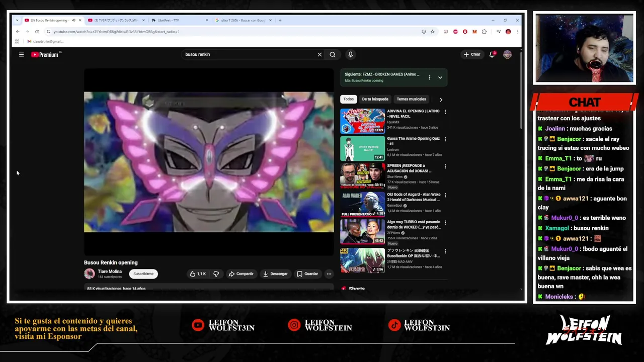The width and height of the screenshot is (644, 362).
Task: Click chat message 'busou renkin' from Xamagol
Action: coord(573,228)
